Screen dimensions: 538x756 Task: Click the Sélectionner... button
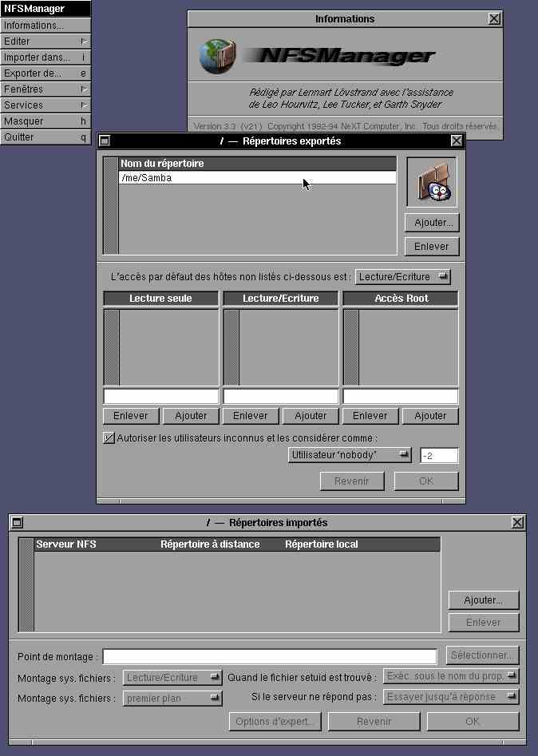tap(483, 655)
